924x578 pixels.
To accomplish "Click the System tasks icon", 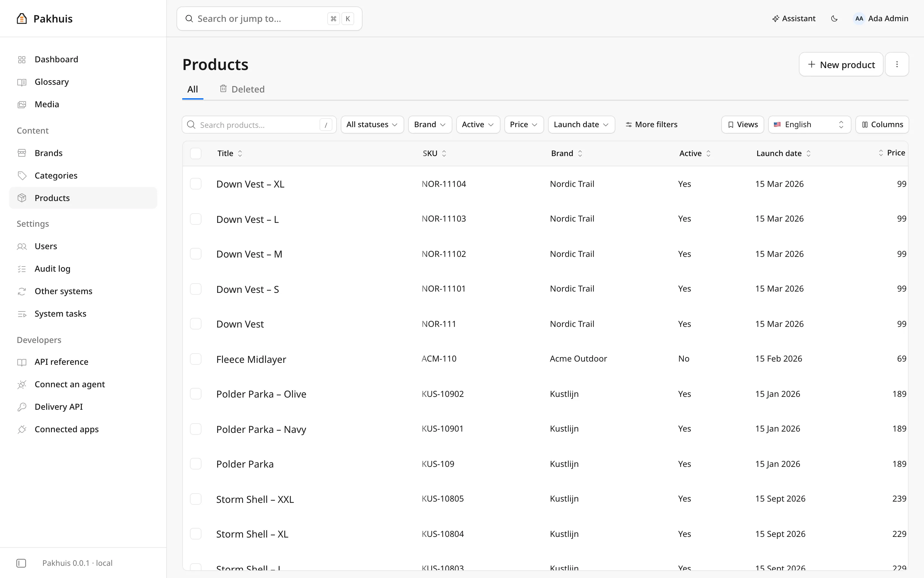I will point(22,314).
